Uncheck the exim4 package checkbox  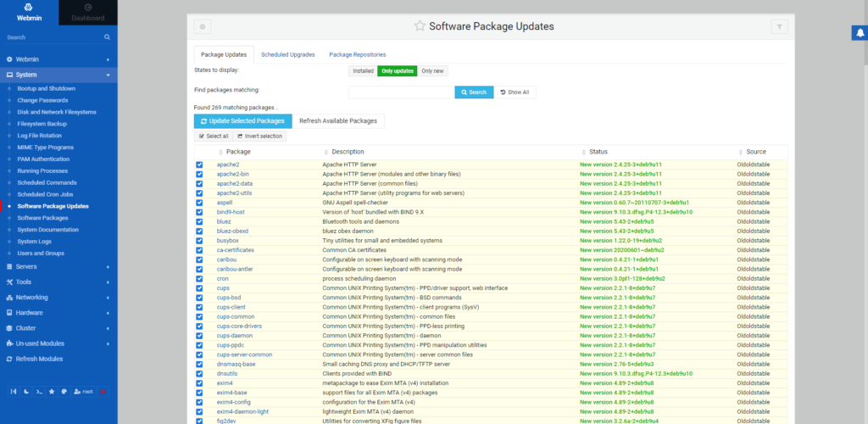coord(199,383)
